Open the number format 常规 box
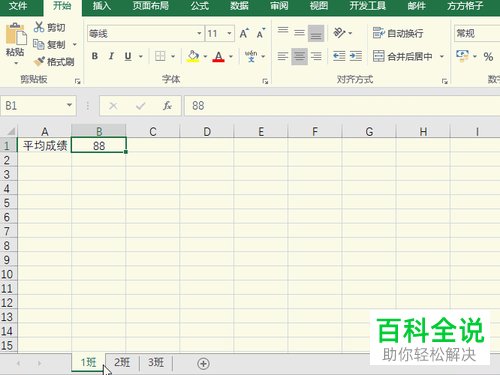The image size is (500, 375). point(477,33)
